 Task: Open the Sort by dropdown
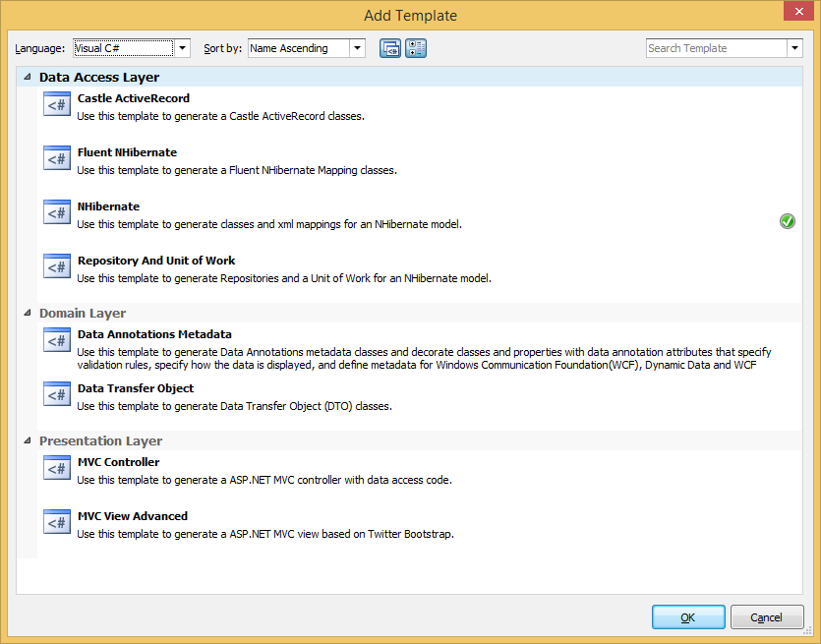tap(357, 48)
